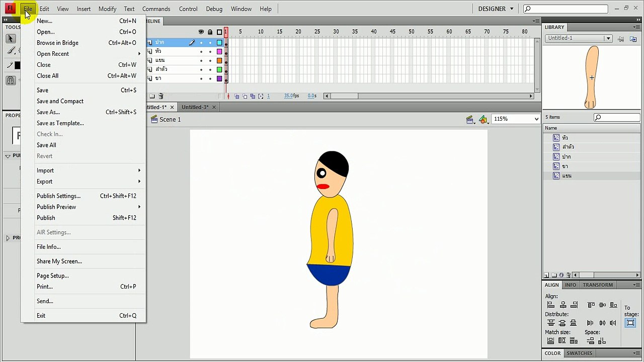Switch to the TRANSFORM tab

click(x=598, y=285)
